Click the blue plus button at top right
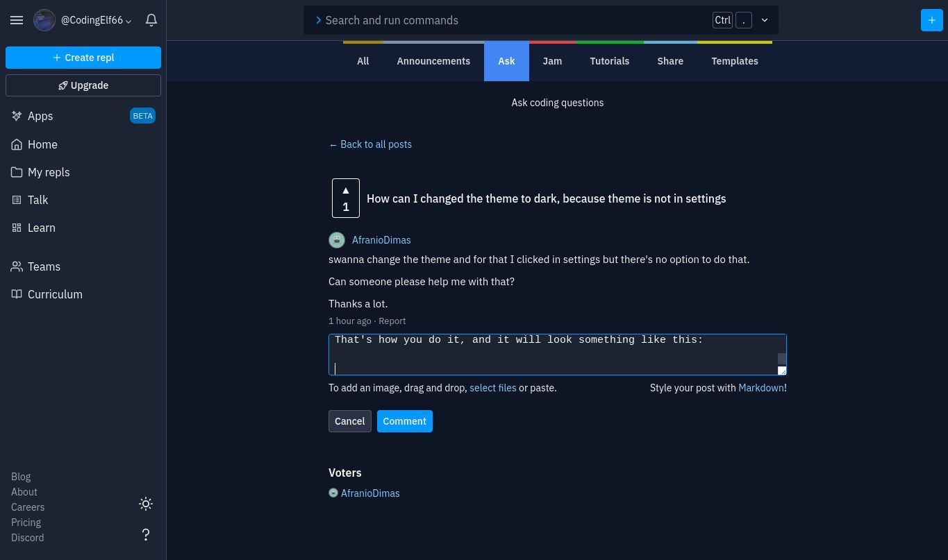This screenshot has height=560, width=948. 932,20
